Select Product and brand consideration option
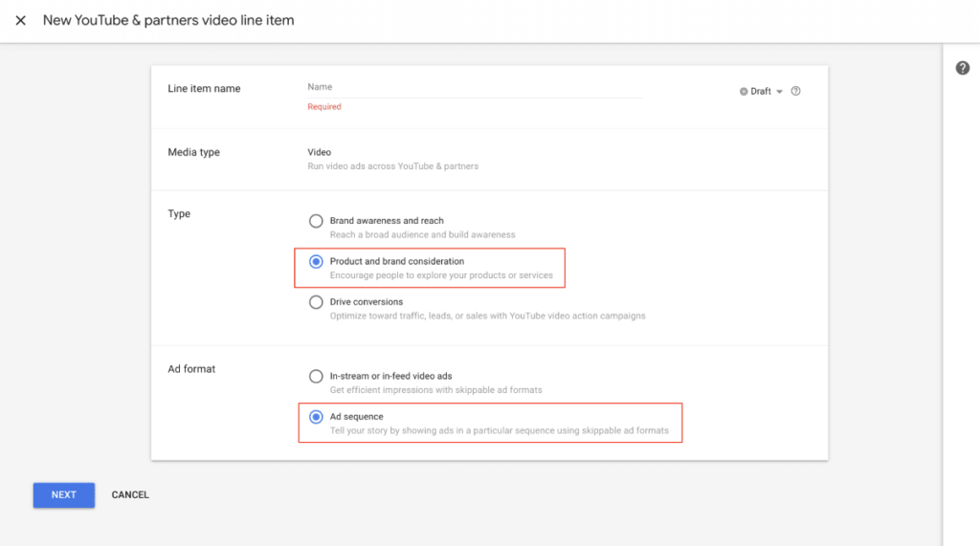The height and width of the screenshot is (546, 980). click(316, 262)
